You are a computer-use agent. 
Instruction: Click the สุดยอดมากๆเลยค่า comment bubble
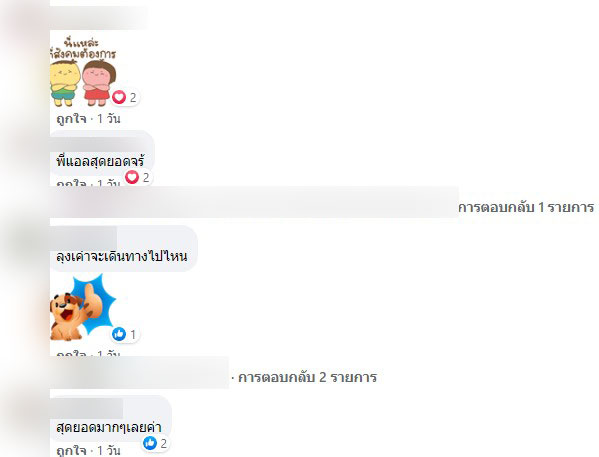tap(111, 418)
